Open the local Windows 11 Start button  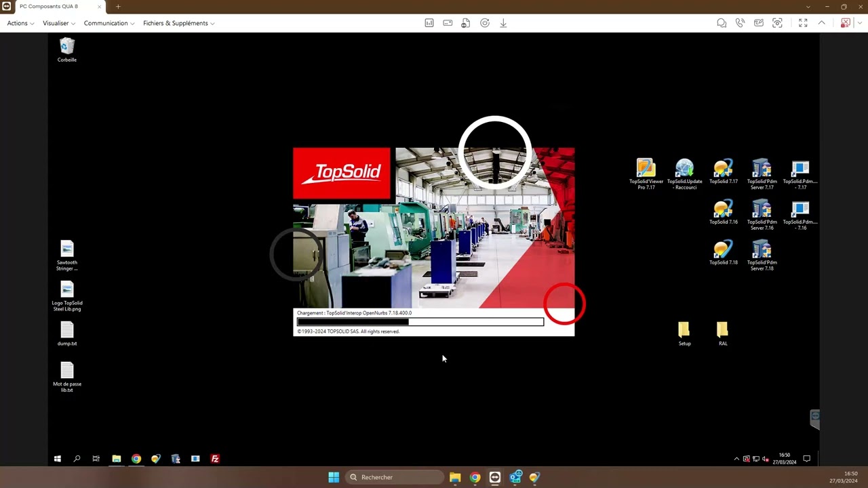pos(334,477)
